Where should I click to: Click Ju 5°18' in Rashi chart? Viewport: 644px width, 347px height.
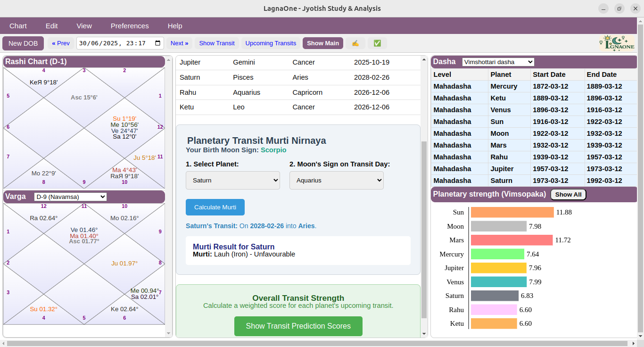[144, 158]
